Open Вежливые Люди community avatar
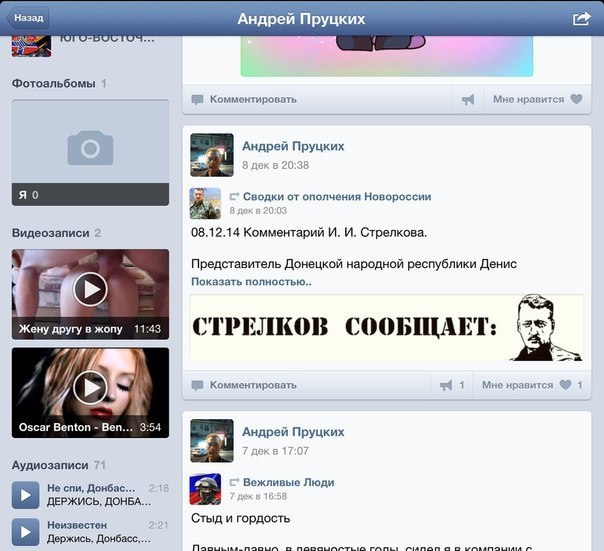Screen dimensions: 604x551 click(x=206, y=488)
